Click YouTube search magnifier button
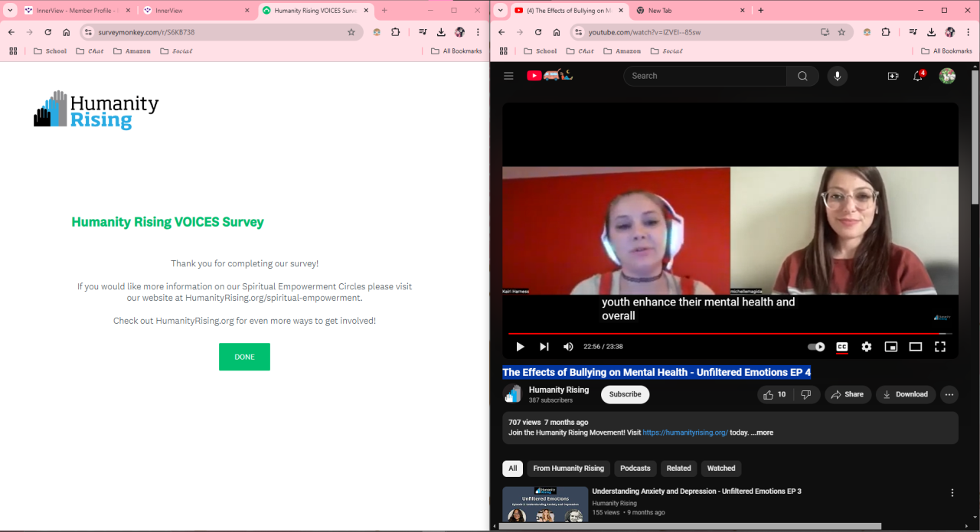The height and width of the screenshot is (532, 980). pos(802,76)
